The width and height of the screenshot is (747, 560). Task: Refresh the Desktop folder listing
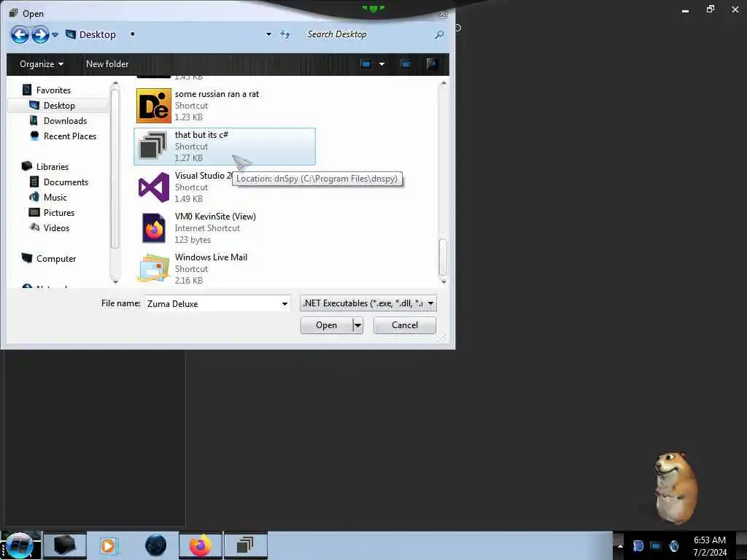(x=285, y=34)
